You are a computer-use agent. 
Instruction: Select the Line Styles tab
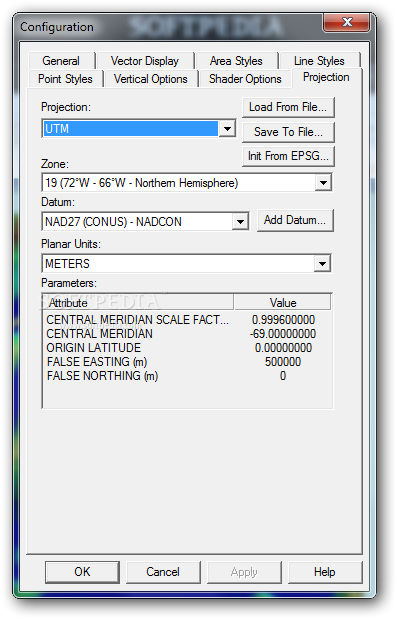319,61
